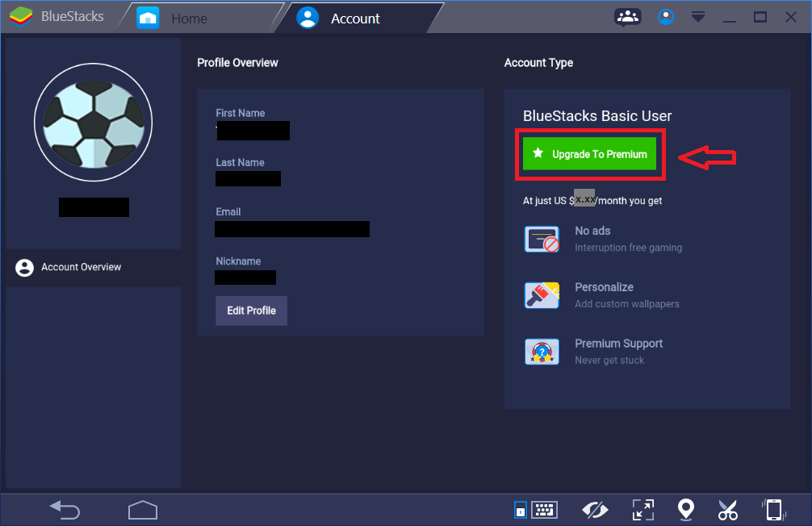Click the Personalize paintbrush icon
Viewport: 812px width, 526px height.
coord(542,295)
